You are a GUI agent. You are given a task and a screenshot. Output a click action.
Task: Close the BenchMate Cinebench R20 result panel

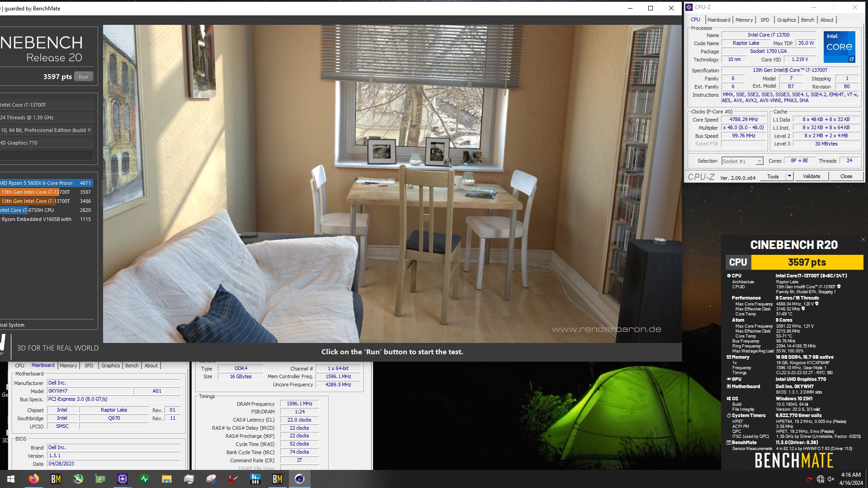click(863, 239)
